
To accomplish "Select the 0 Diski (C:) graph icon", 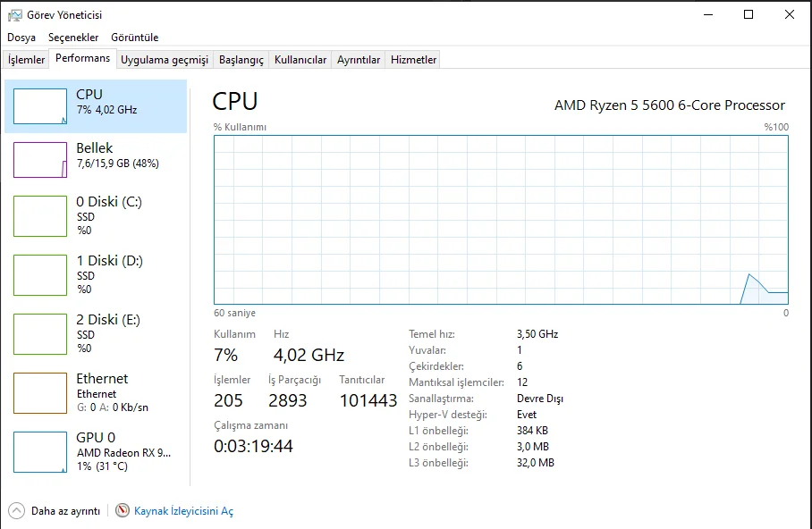I will [x=40, y=216].
